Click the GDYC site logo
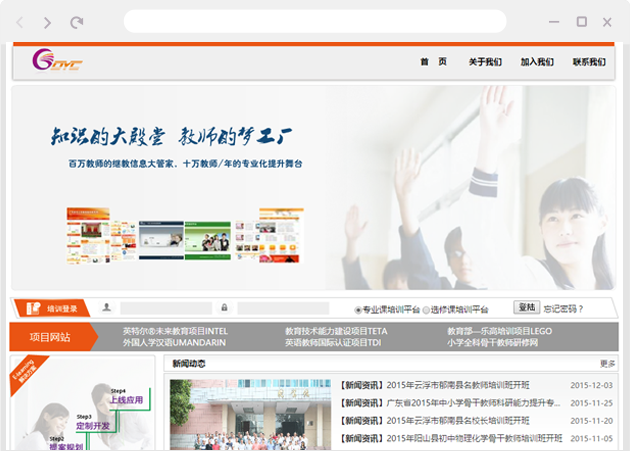 click(57, 61)
